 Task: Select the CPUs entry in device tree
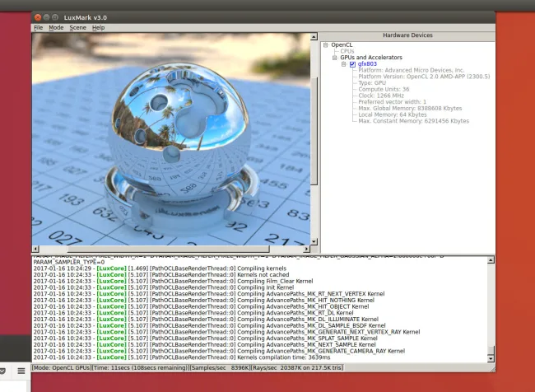point(347,51)
